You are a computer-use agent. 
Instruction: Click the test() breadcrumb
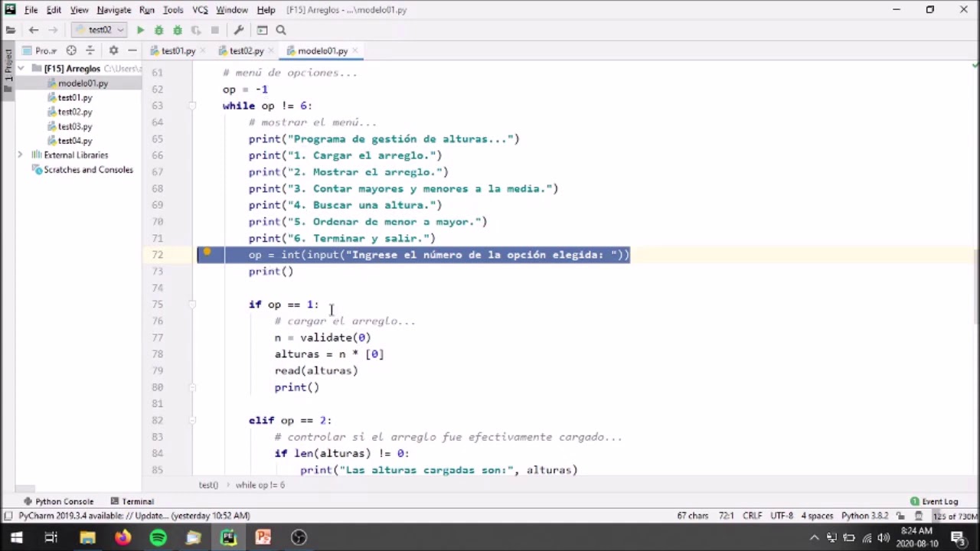(x=208, y=485)
